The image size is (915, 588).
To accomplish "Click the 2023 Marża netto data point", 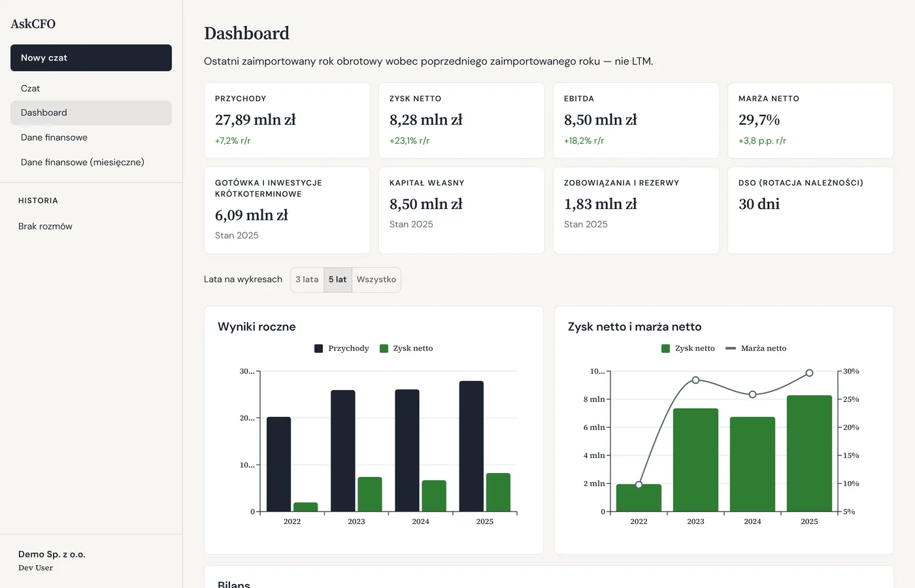I will click(695, 380).
